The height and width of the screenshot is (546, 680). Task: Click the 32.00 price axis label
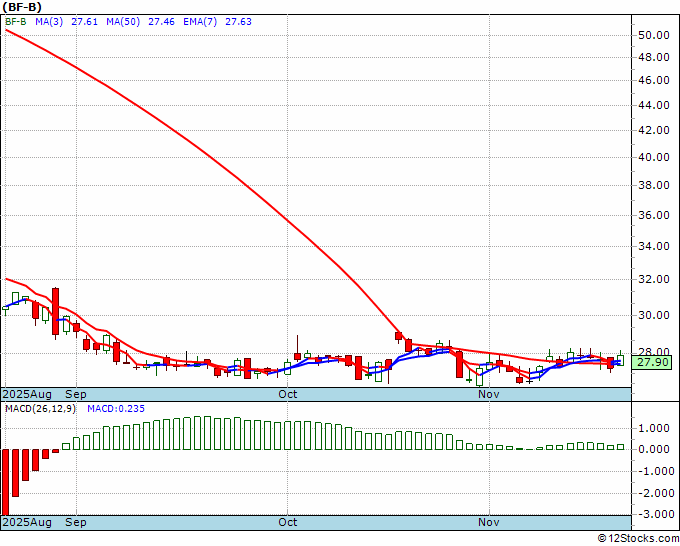coord(654,279)
